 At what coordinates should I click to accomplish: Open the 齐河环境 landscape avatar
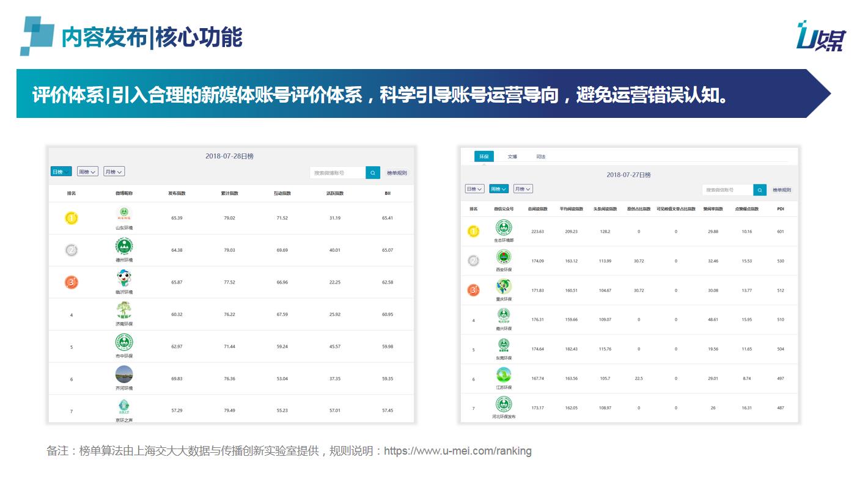[124, 374]
